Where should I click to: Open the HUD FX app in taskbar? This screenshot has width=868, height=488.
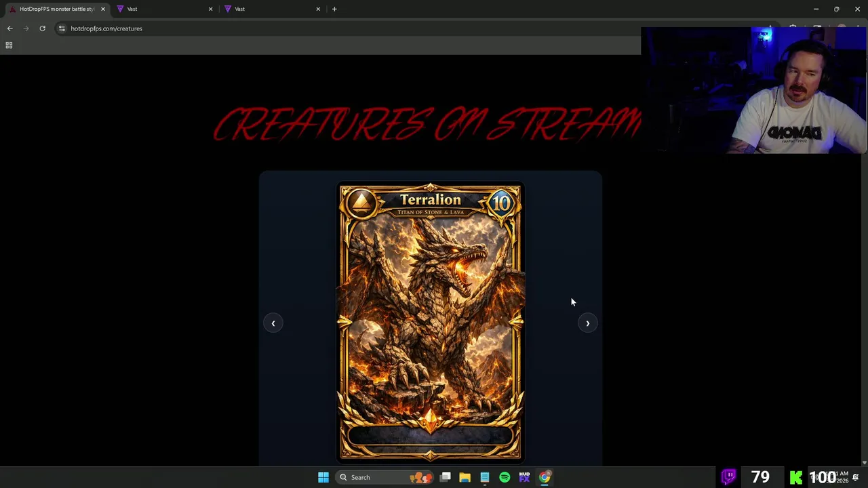(x=524, y=477)
